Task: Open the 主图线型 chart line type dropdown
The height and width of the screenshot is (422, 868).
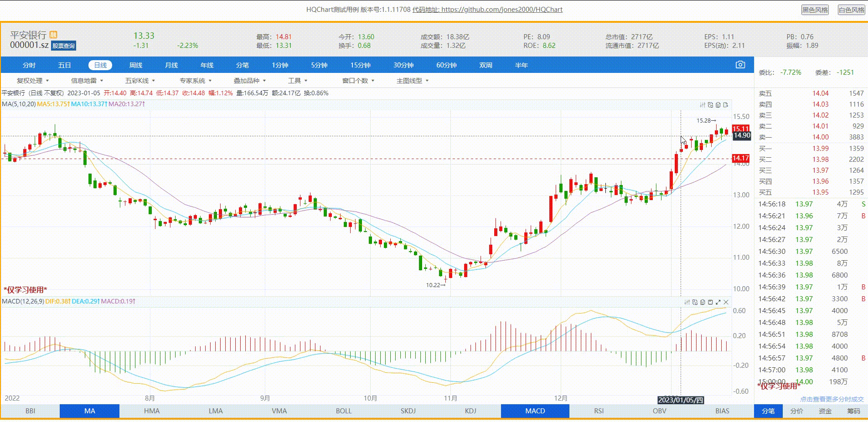Action: click(411, 80)
